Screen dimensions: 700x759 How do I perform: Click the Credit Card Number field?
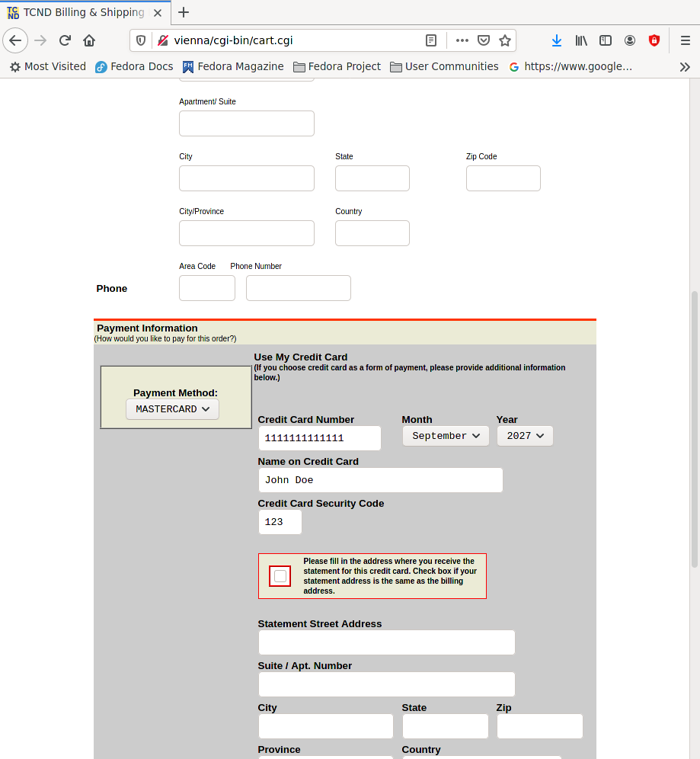tap(319, 438)
